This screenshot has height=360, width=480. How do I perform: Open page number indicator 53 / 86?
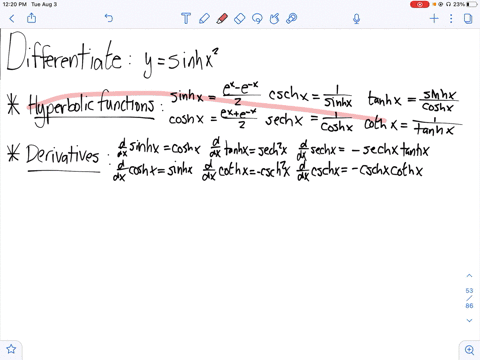[469, 298]
